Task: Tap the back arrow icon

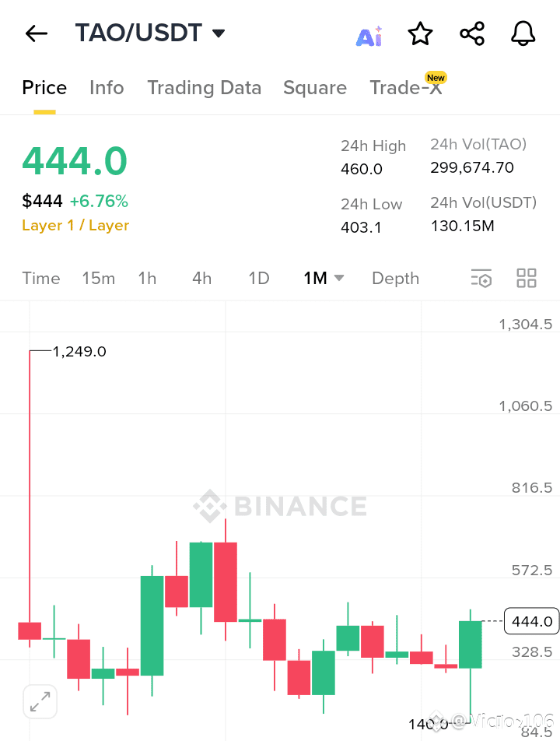Action: coord(37,33)
